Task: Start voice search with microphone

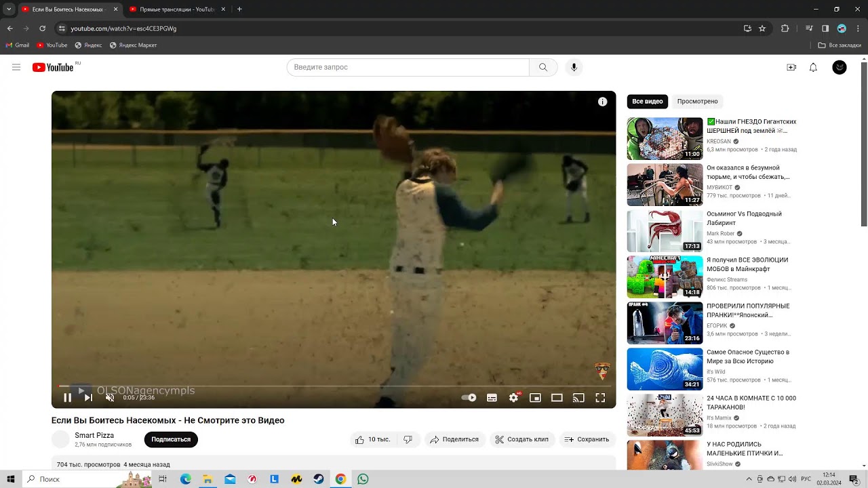Action: click(574, 67)
